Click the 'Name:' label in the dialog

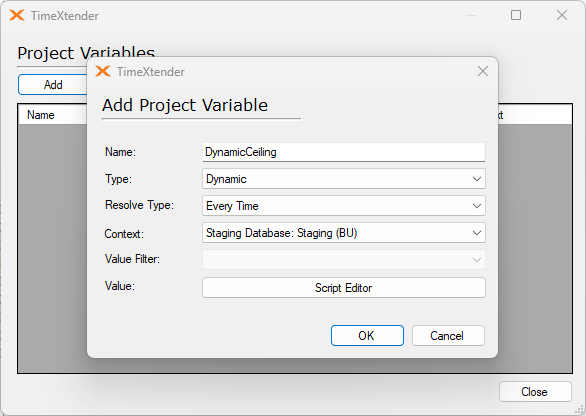click(120, 152)
